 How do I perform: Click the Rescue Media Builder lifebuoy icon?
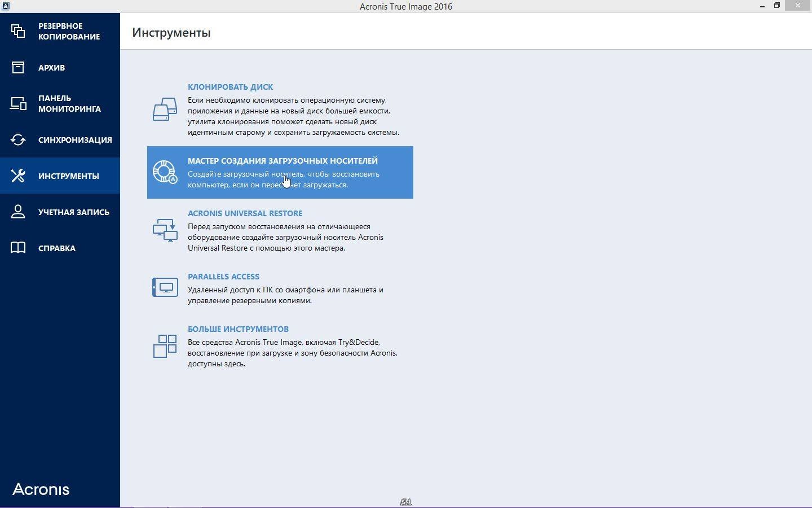165,172
